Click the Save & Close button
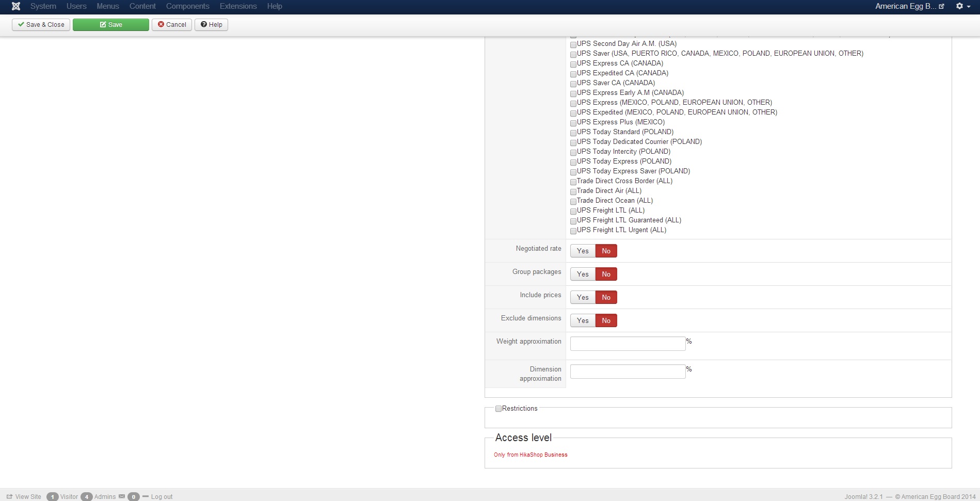 pyautogui.click(x=41, y=25)
